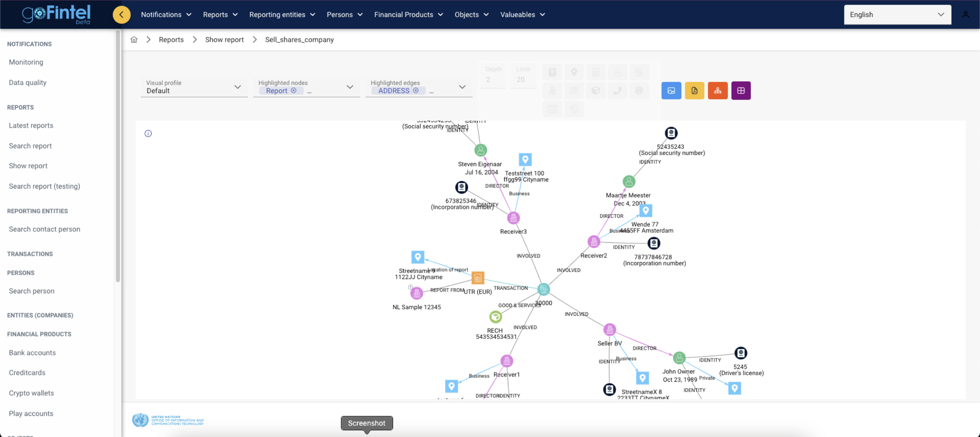Take a screenshot with the blue image button

[x=671, y=91]
